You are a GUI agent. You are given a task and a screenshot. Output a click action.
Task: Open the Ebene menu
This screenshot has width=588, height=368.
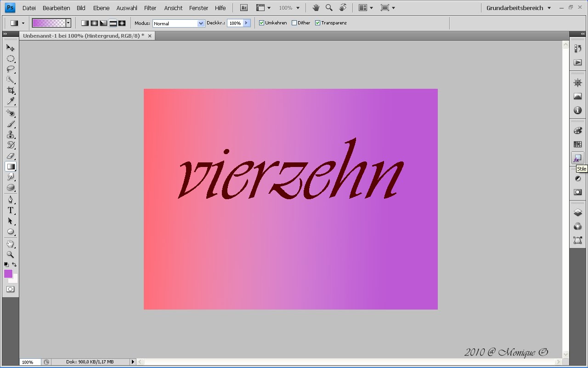(x=101, y=8)
